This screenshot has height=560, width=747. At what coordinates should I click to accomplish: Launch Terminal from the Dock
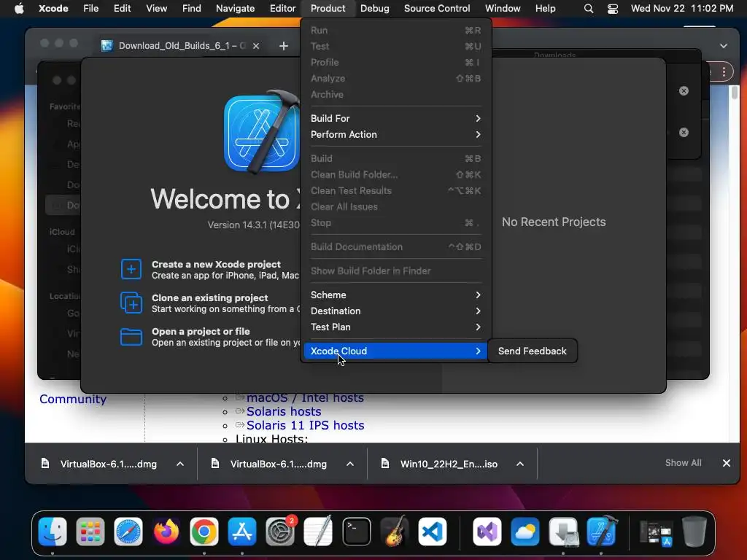tap(356, 531)
